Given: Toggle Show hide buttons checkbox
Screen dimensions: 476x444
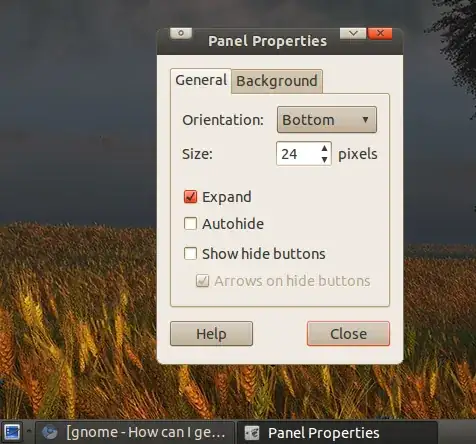Looking at the screenshot, I should [190, 253].
